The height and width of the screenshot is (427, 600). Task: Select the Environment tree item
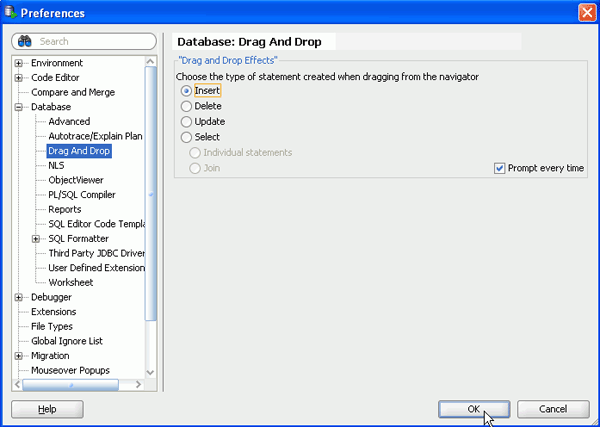(x=57, y=63)
